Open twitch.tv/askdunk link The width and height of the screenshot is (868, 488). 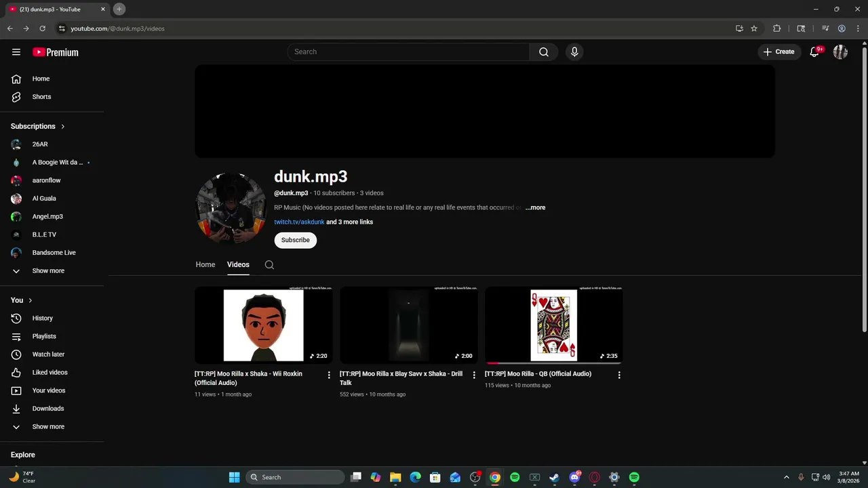299,222
